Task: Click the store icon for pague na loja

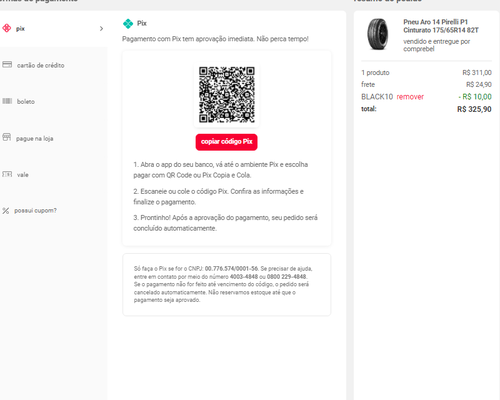Action: [x=7, y=137]
